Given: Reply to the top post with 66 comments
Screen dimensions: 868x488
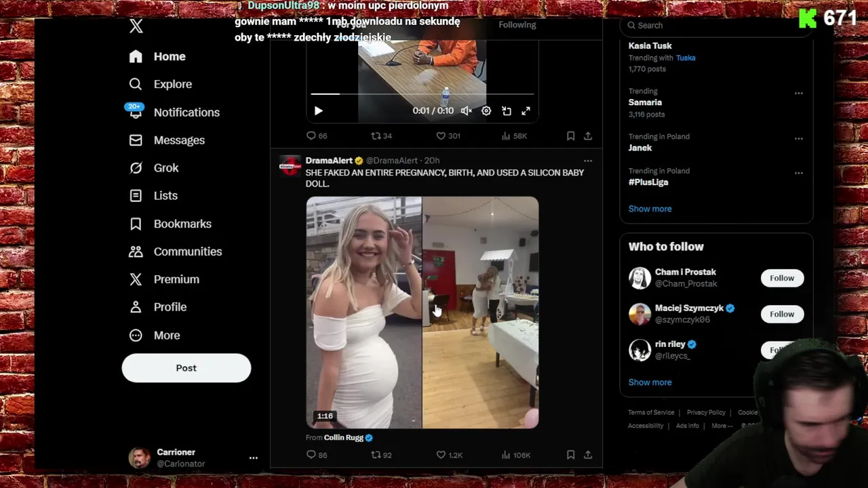Looking at the screenshot, I should pos(317,136).
